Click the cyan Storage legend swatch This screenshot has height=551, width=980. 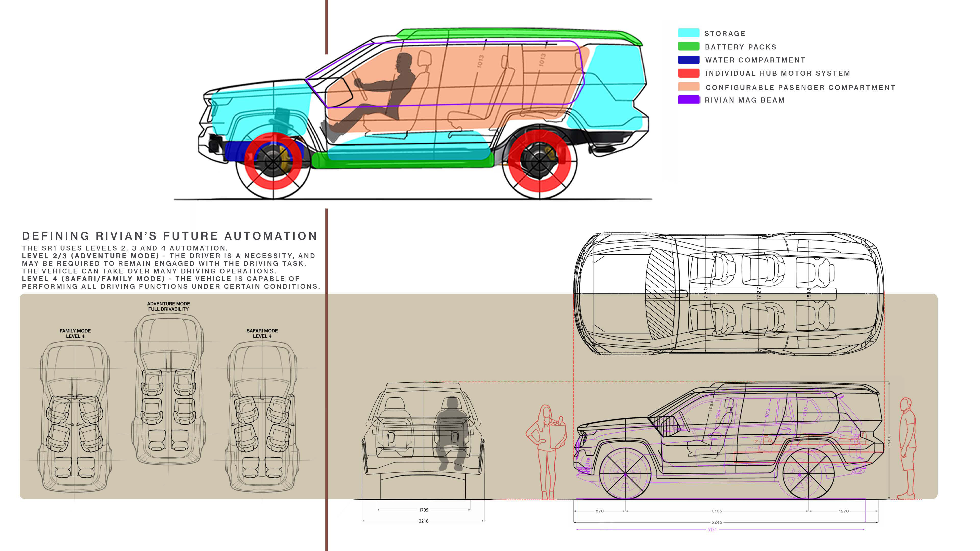pyautogui.click(x=689, y=33)
